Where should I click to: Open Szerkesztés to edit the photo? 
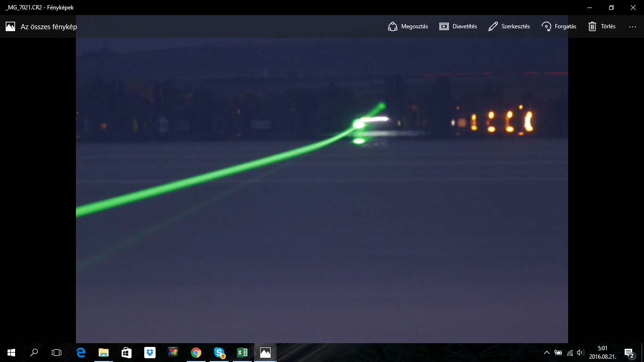pyautogui.click(x=509, y=26)
